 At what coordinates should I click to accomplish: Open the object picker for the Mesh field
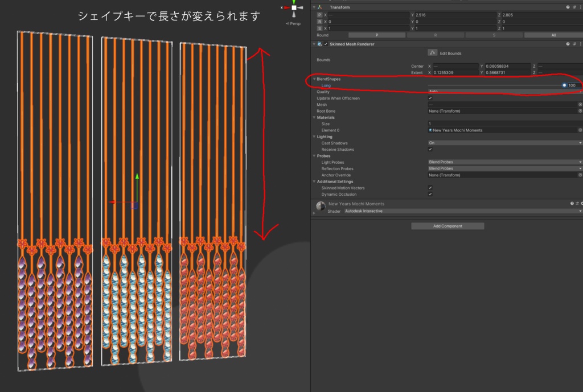[x=580, y=105]
